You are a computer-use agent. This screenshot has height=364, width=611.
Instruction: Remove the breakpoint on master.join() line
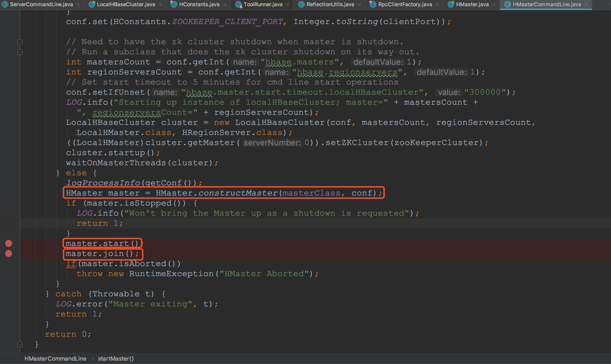coord(9,253)
